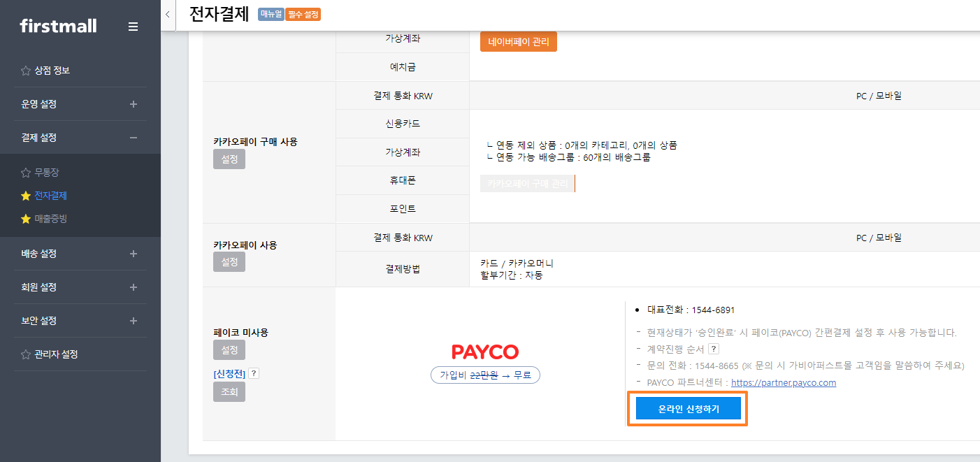
Task: Click 페이코 미사용 label
Action: point(240,333)
